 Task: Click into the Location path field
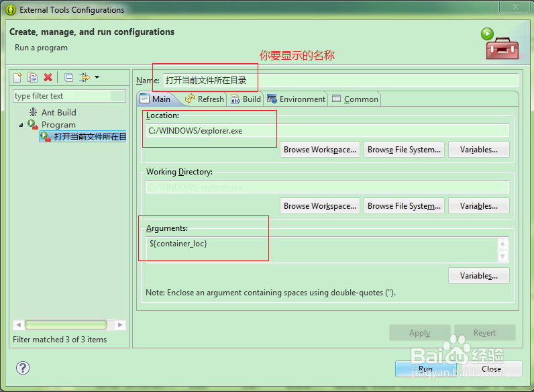327,131
